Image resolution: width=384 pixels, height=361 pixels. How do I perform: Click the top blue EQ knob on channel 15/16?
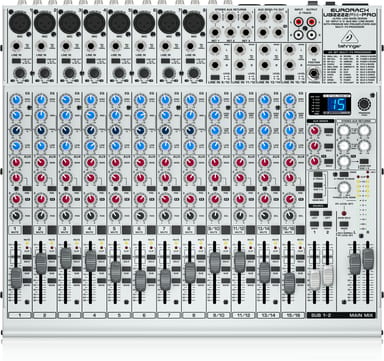click(290, 100)
